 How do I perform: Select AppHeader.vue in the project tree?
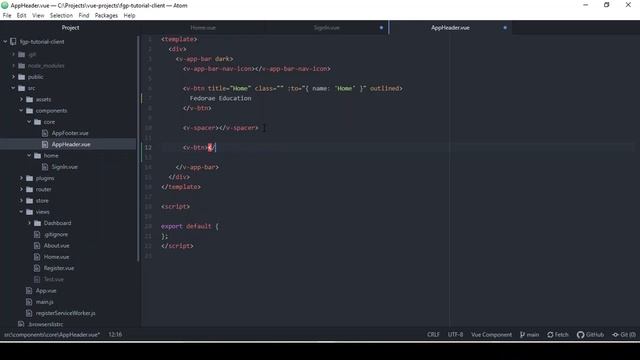(71, 144)
